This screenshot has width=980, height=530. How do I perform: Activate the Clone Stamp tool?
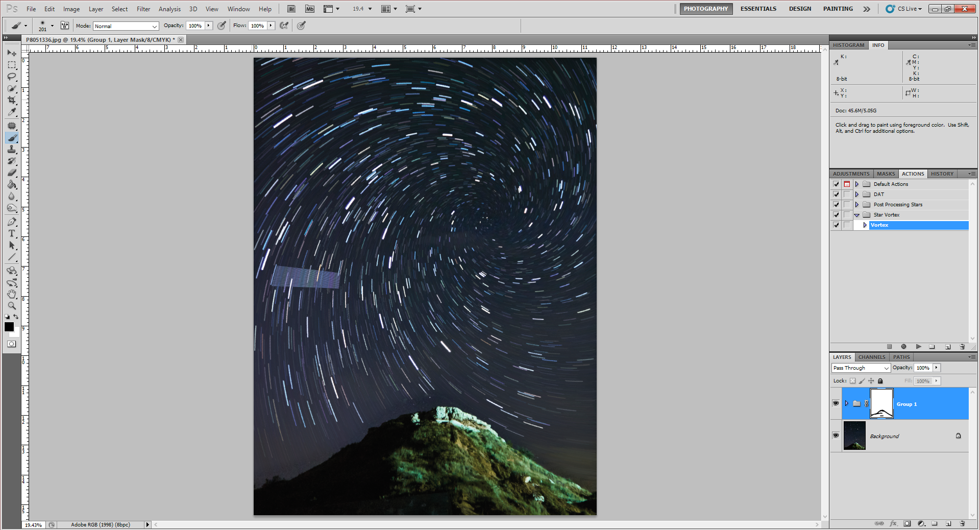click(x=12, y=150)
